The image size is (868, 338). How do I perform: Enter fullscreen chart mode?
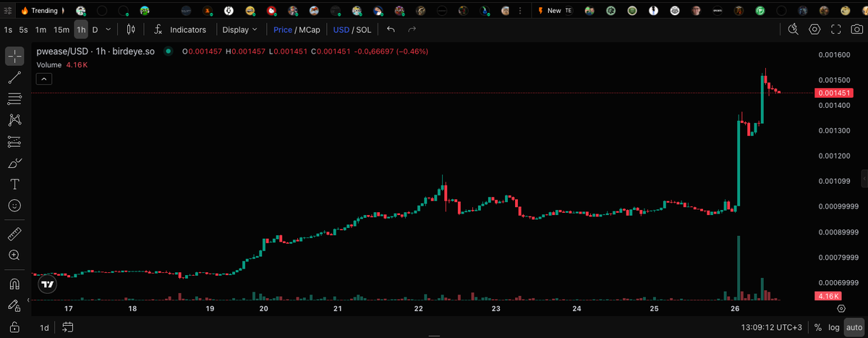[835, 30]
